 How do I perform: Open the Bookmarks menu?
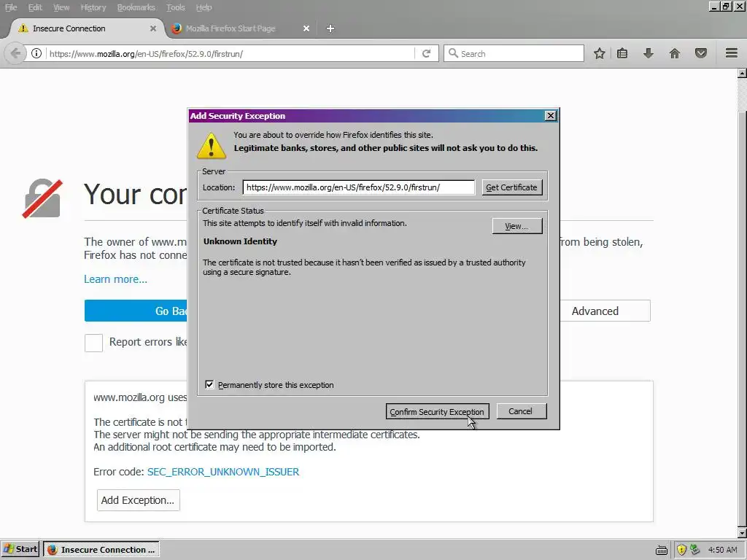point(136,7)
